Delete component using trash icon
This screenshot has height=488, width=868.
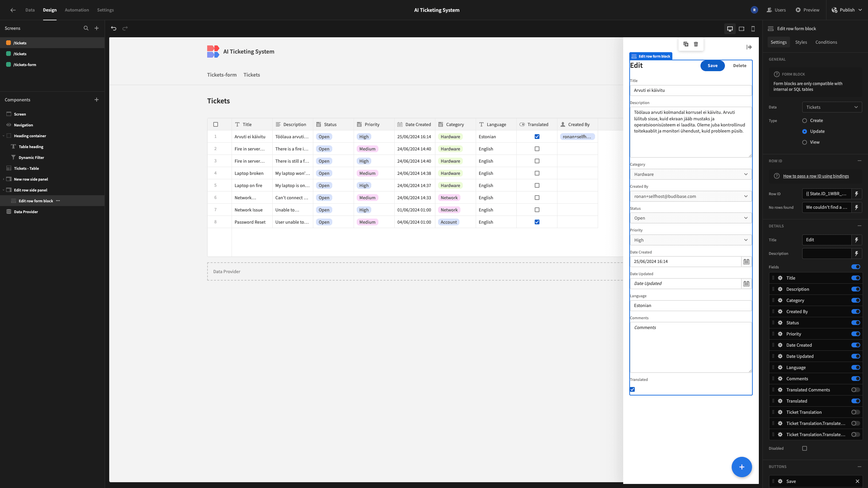point(696,44)
